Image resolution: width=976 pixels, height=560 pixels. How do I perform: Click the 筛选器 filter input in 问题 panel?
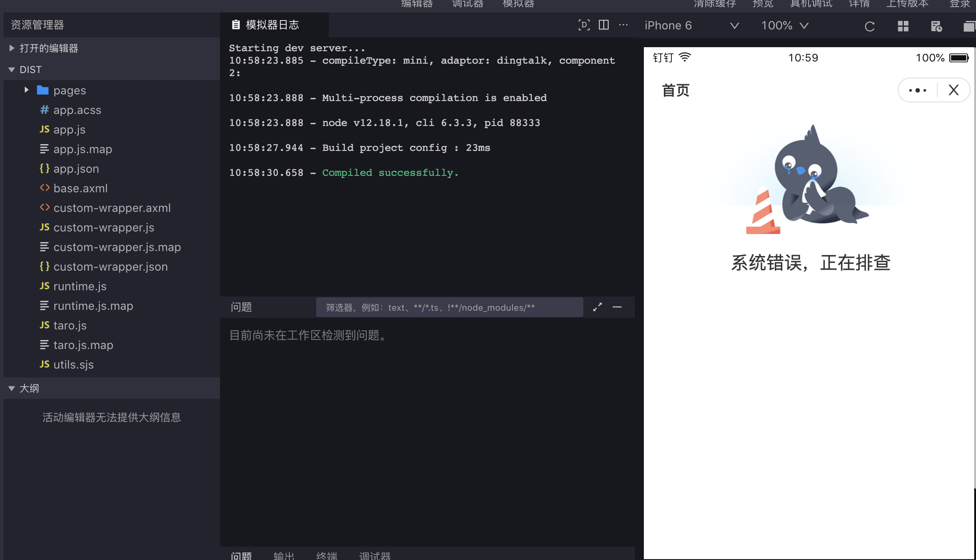tap(450, 307)
